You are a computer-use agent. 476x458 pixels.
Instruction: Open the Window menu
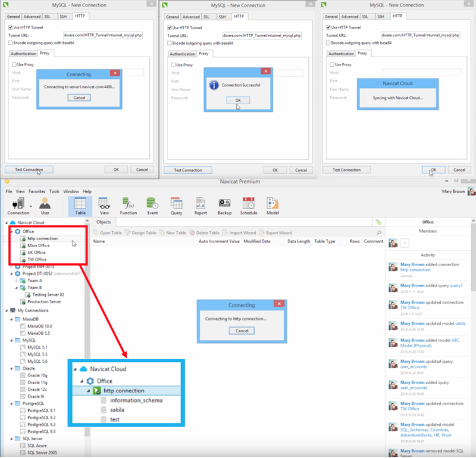pyautogui.click(x=71, y=191)
